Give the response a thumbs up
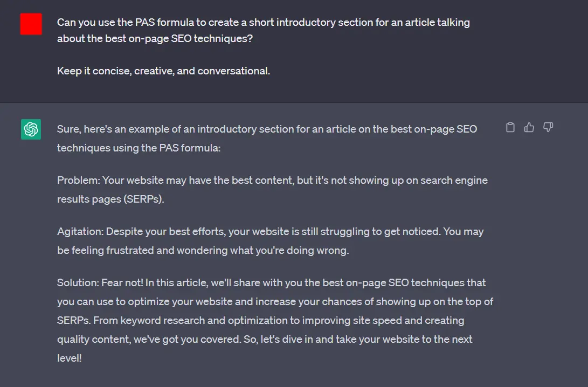 point(529,128)
